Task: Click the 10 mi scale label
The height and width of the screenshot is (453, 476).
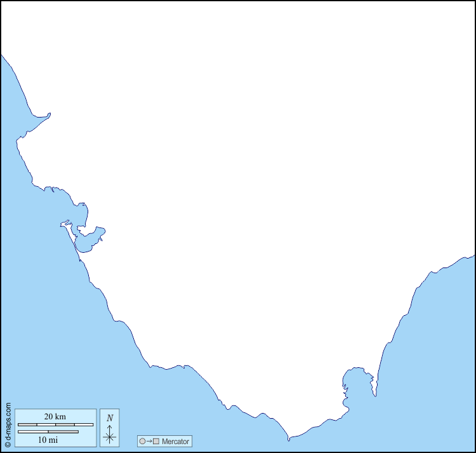Action: coord(48,440)
